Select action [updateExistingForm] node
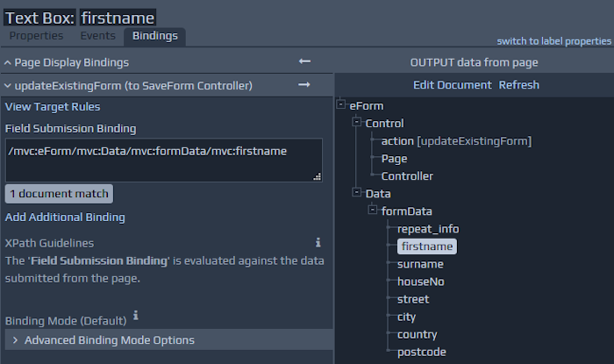Screen dimensions: 614x364 point(457,141)
